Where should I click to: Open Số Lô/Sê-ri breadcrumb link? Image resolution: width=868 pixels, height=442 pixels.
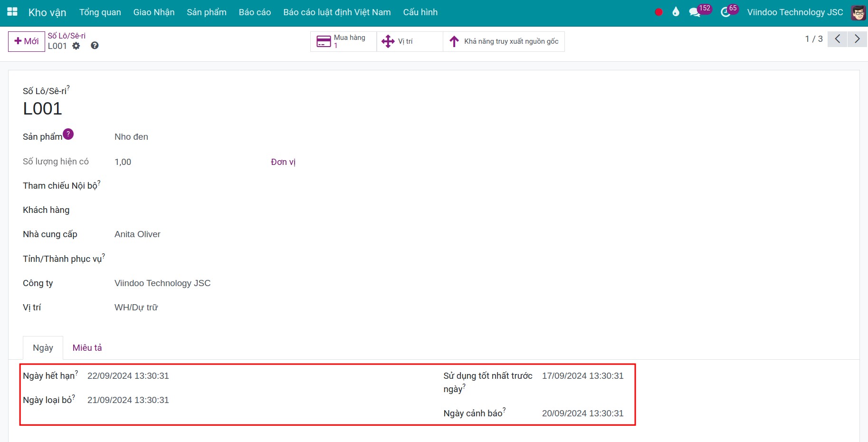coord(67,36)
